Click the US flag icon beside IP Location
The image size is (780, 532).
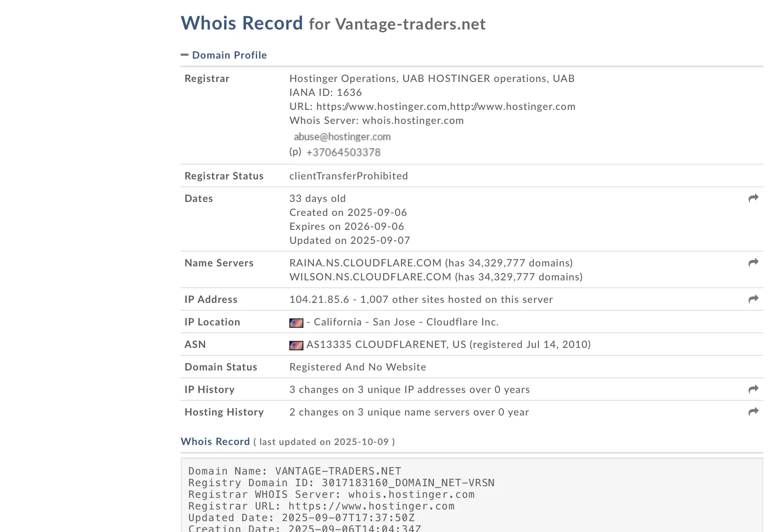pos(296,323)
